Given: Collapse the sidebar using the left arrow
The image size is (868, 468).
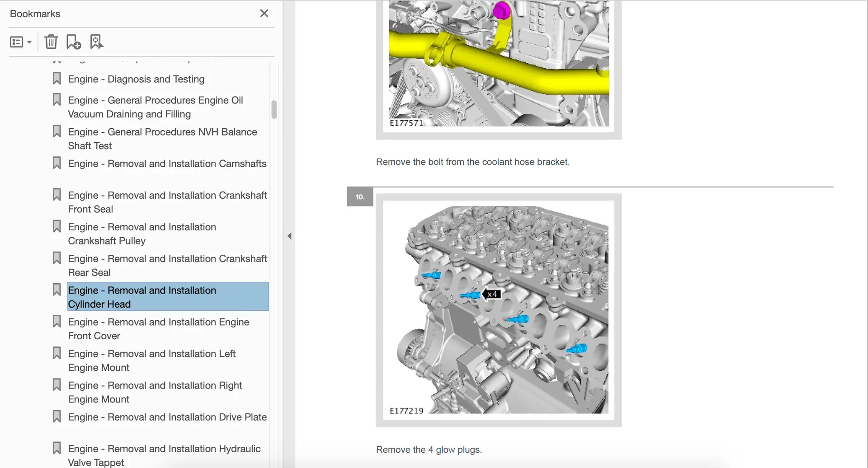Looking at the screenshot, I should click(289, 236).
